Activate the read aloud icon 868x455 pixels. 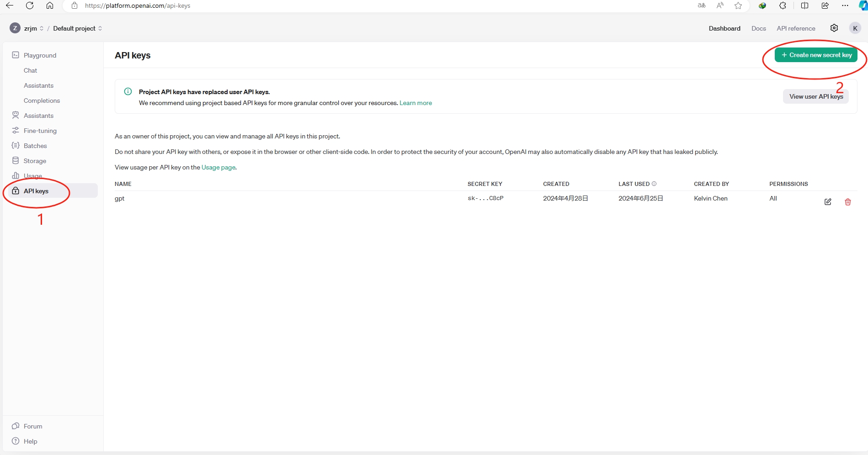tap(720, 5)
